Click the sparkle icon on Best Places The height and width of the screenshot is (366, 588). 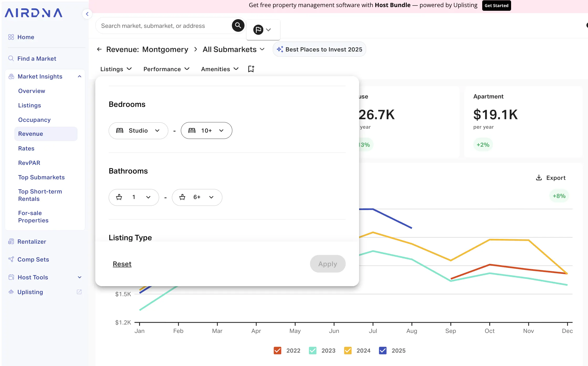point(280,49)
